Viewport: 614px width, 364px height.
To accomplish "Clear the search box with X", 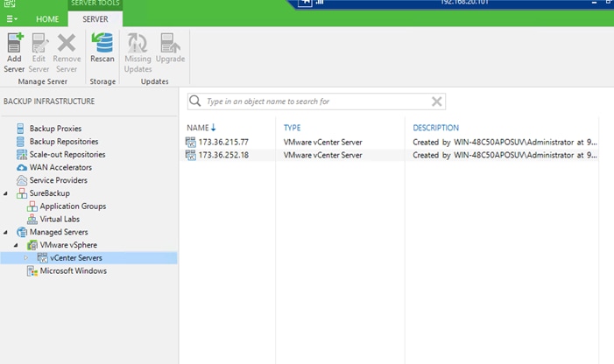I will point(436,101).
